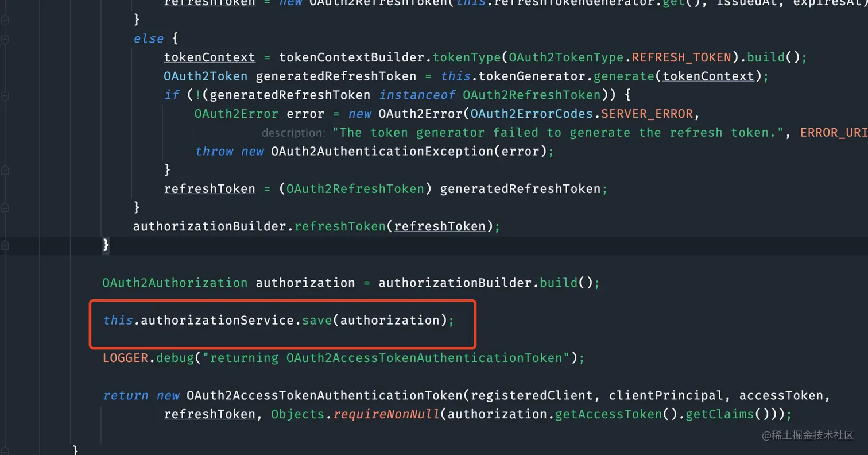Toggle fold marker beside authorizationBuilder.refreshToken's preceding closing brace

click(5, 207)
